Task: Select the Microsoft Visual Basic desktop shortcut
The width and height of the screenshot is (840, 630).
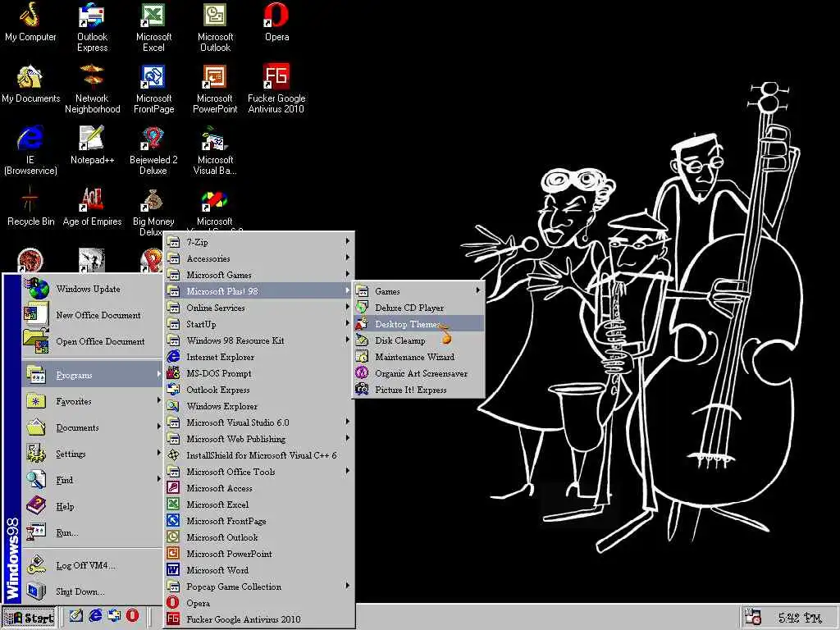Action: (215, 151)
